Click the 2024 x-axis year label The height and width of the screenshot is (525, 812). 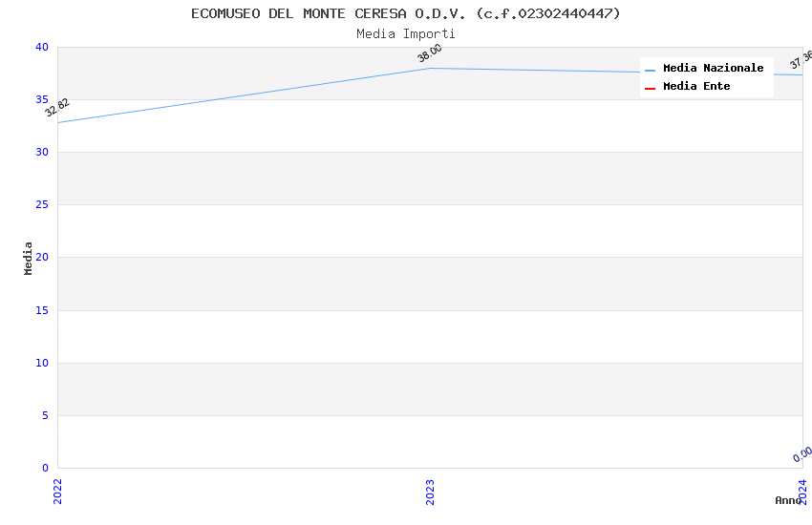click(x=802, y=492)
